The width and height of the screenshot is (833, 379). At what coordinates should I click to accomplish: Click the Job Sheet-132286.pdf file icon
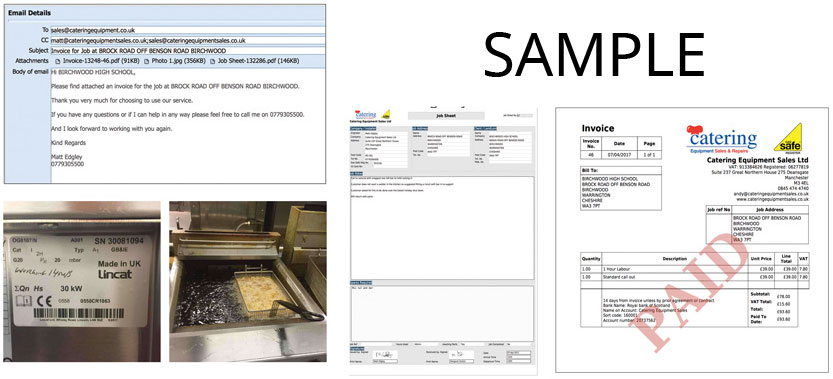point(213,61)
